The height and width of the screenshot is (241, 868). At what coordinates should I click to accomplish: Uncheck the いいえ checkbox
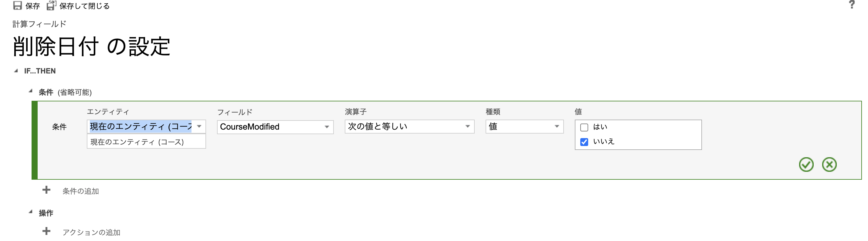[584, 141]
